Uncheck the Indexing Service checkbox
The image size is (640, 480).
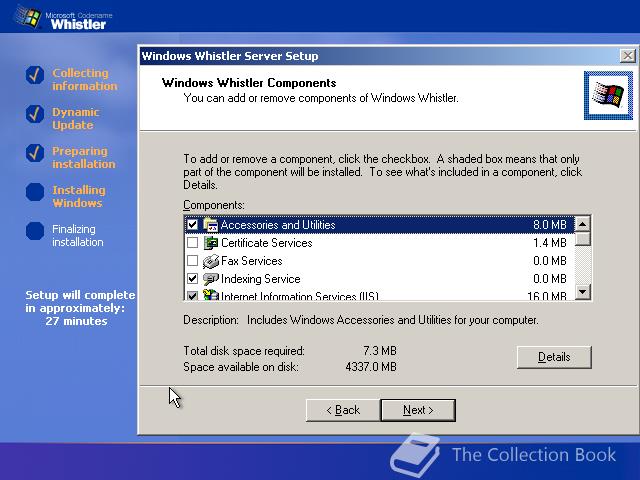click(192, 279)
